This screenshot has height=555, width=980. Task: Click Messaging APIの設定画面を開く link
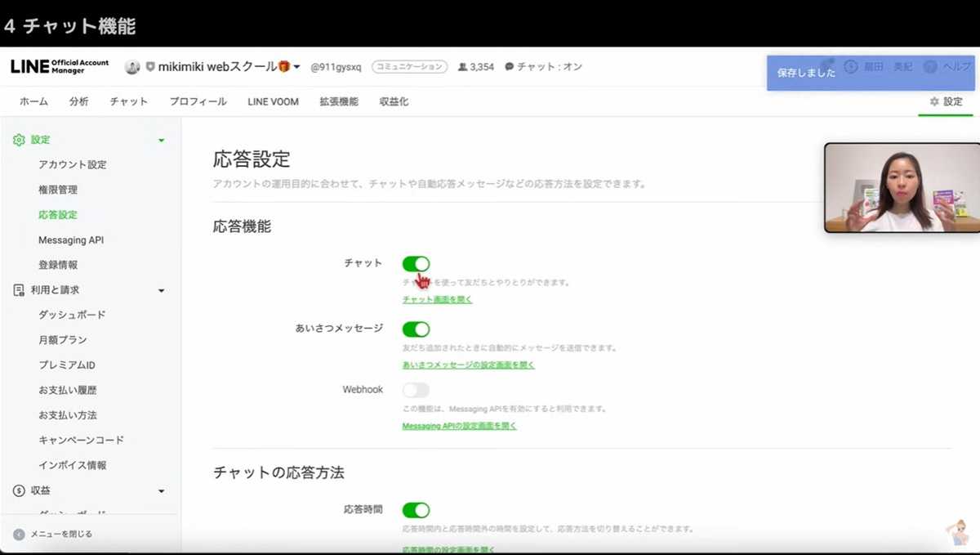click(459, 426)
